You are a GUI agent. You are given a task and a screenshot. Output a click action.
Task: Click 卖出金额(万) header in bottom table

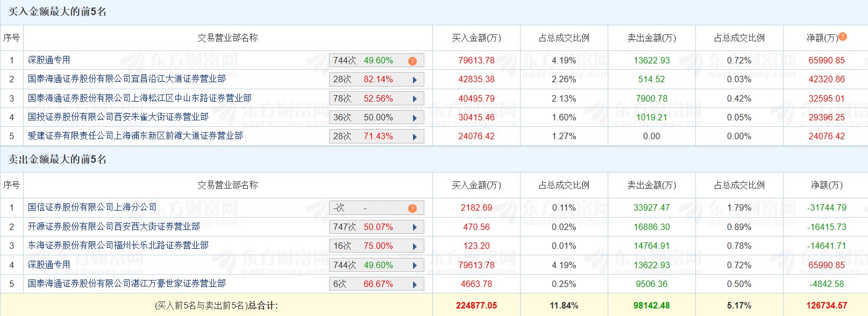652,185
